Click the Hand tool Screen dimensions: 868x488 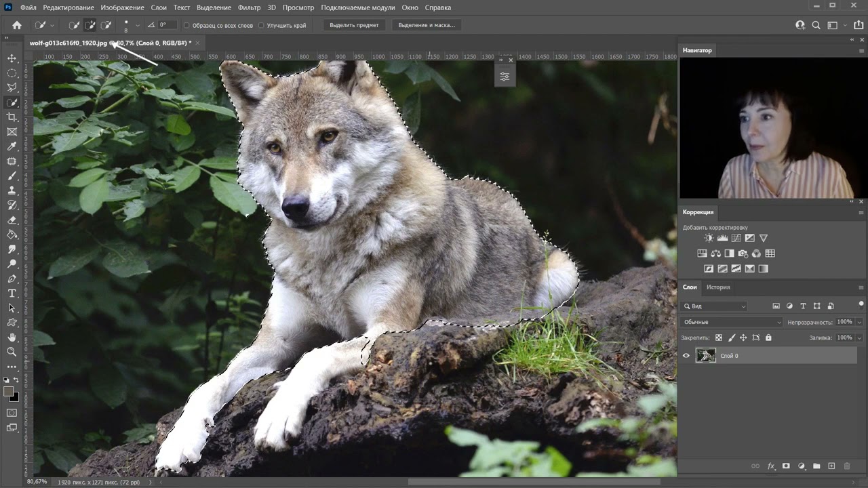coord(12,337)
